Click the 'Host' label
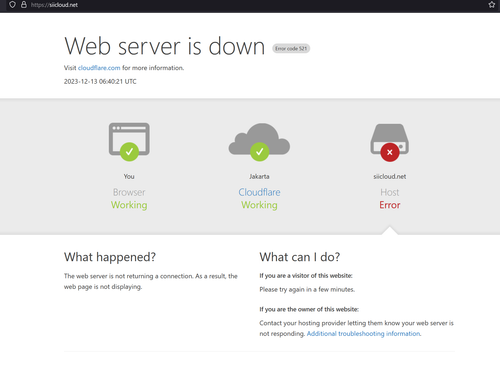The width and height of the screenshot is (500, 369). [390, 192]
